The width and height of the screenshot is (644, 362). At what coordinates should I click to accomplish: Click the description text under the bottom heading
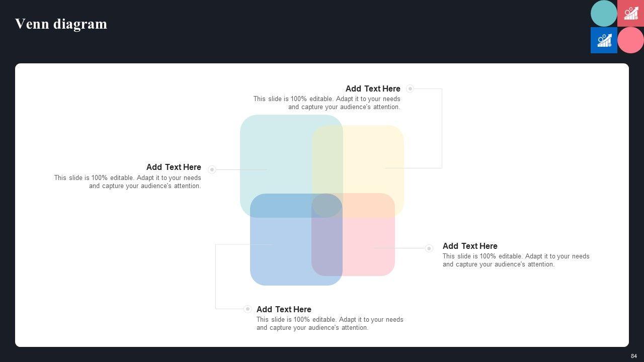coord(330,324)
